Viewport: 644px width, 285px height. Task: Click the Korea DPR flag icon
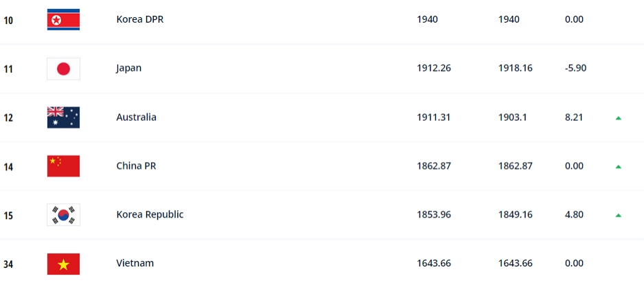(63, 20)
